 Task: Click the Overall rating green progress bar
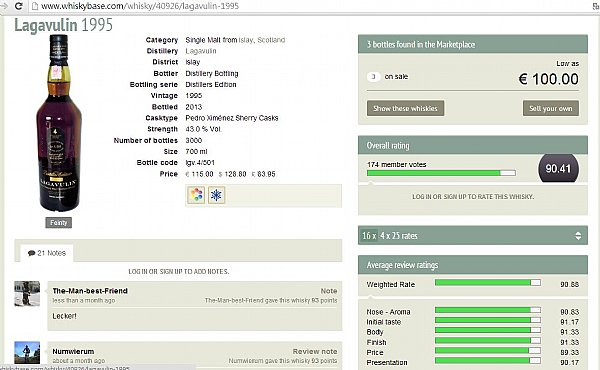click(441, 173)
